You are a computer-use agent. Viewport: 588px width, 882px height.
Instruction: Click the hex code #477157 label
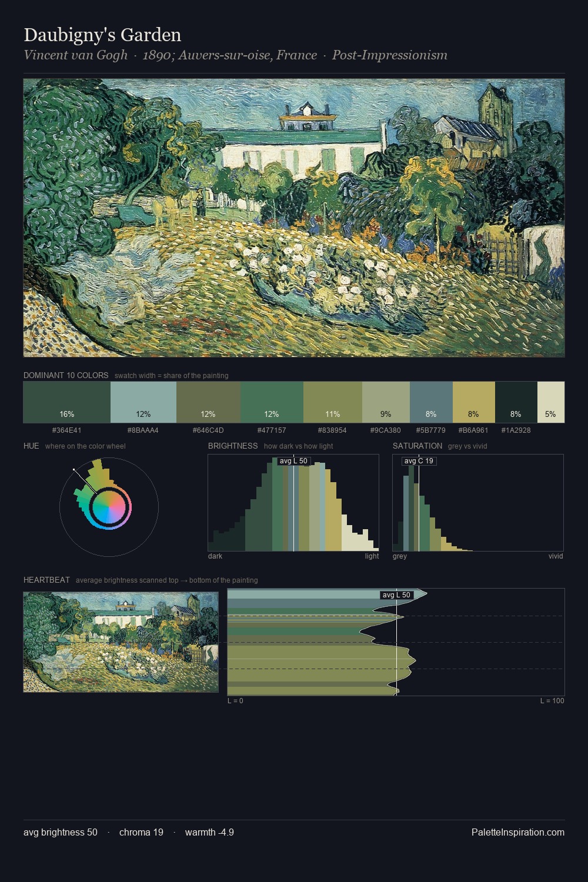(x=272, y=430)
